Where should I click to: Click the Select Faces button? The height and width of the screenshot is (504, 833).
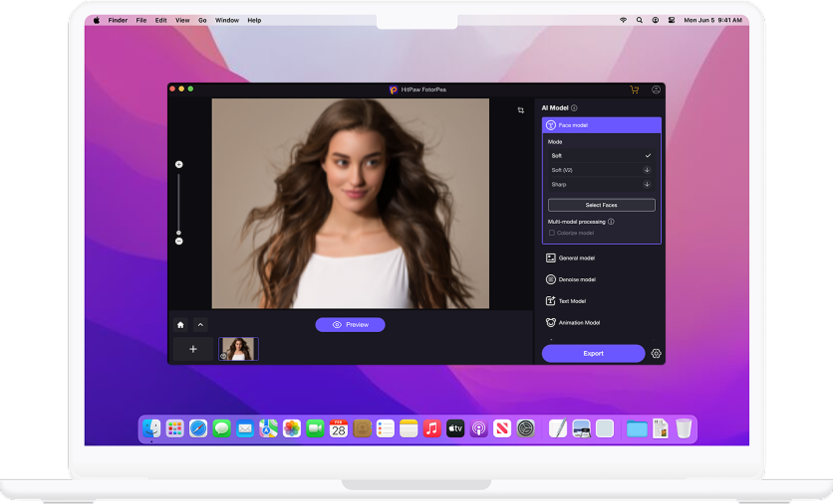[601, 205]
